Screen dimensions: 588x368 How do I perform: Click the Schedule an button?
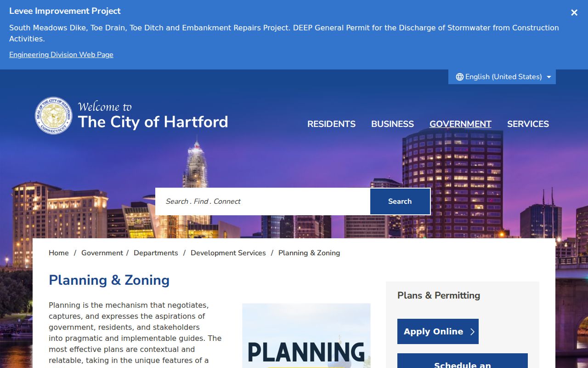pos(462,361)
